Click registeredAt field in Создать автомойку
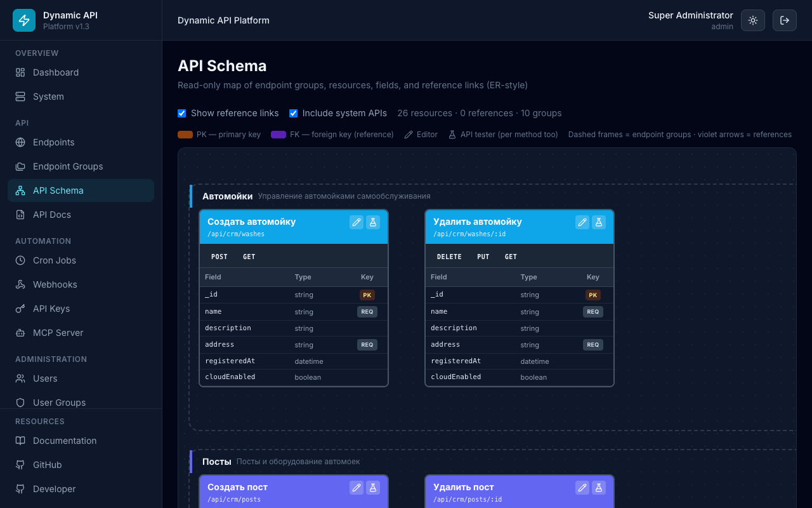Screen dimensions: 812x508 coord(230,361)
